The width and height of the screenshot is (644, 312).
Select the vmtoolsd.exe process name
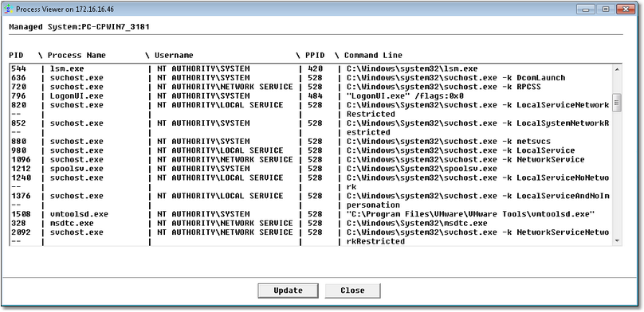pos(79,214)
